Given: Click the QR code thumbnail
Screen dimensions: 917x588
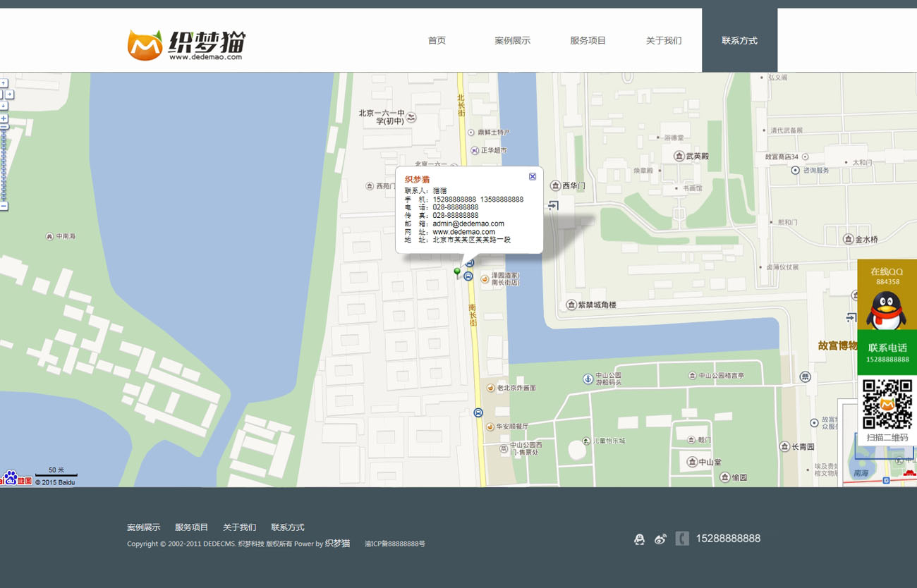Looking at the screenshot, I should [887, 404].
